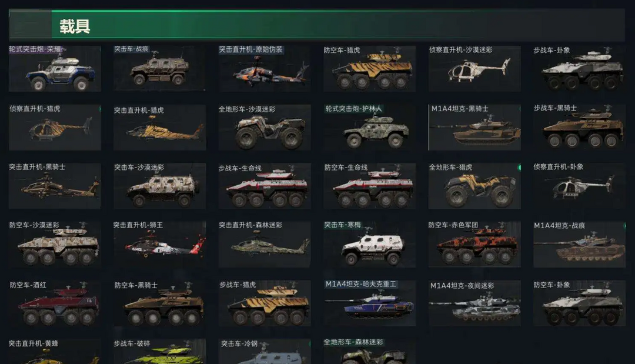635x364 pixels.
Task: Choose the 突击车-战痕 skin thumbnail
Action: (x=159, y=68)
